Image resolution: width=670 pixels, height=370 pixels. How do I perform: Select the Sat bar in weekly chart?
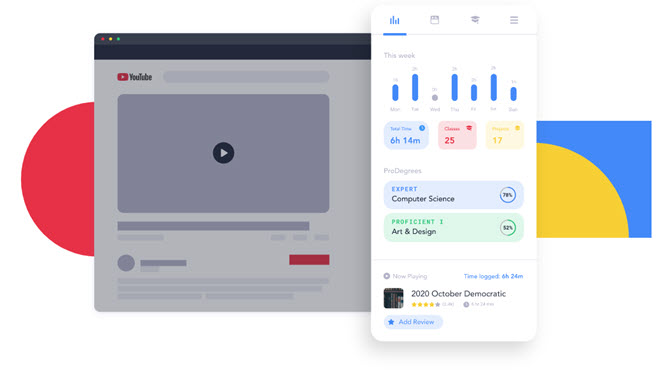(494, 87)
